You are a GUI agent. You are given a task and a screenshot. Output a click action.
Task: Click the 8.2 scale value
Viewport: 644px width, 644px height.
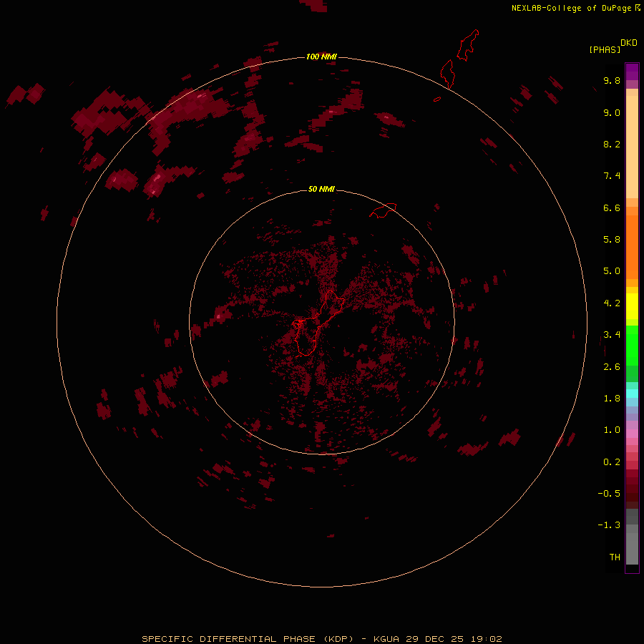tap(612, 144)
